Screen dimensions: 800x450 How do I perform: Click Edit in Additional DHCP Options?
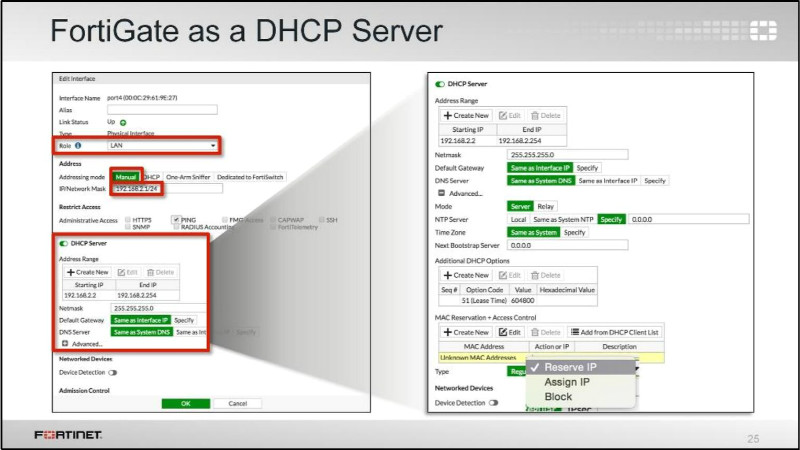coord(510,276)
